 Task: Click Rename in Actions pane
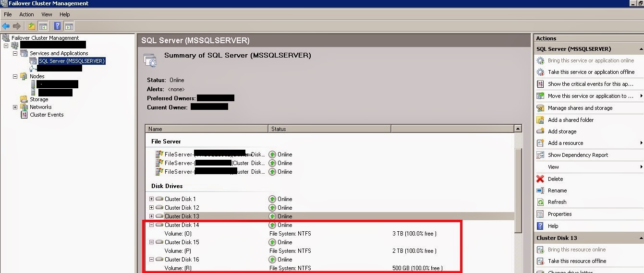click(x=557, y=190)
